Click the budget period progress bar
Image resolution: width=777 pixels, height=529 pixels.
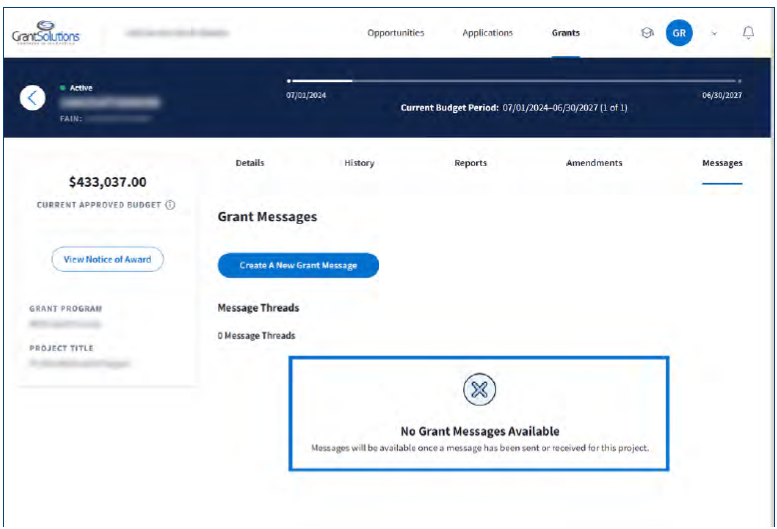click(514, 80)
